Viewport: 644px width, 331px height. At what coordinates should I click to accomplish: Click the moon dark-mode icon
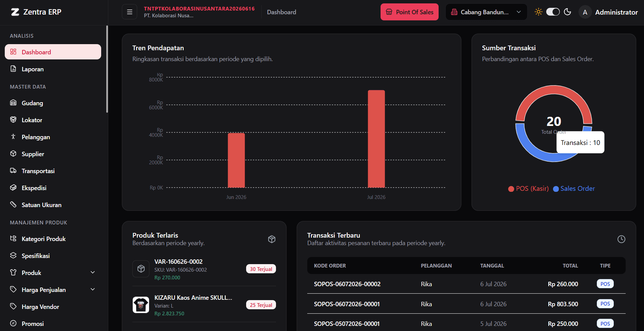pyautogui.click(x=567, y=12)
